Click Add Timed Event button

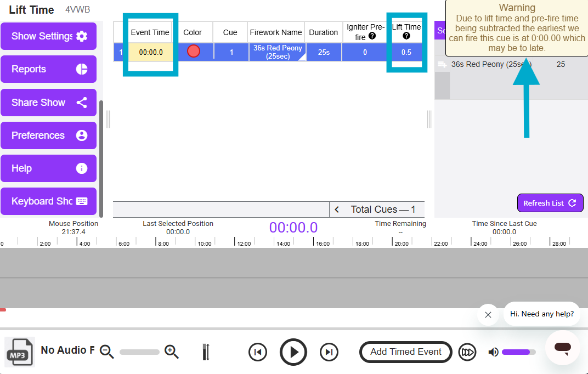coord(405,352)
